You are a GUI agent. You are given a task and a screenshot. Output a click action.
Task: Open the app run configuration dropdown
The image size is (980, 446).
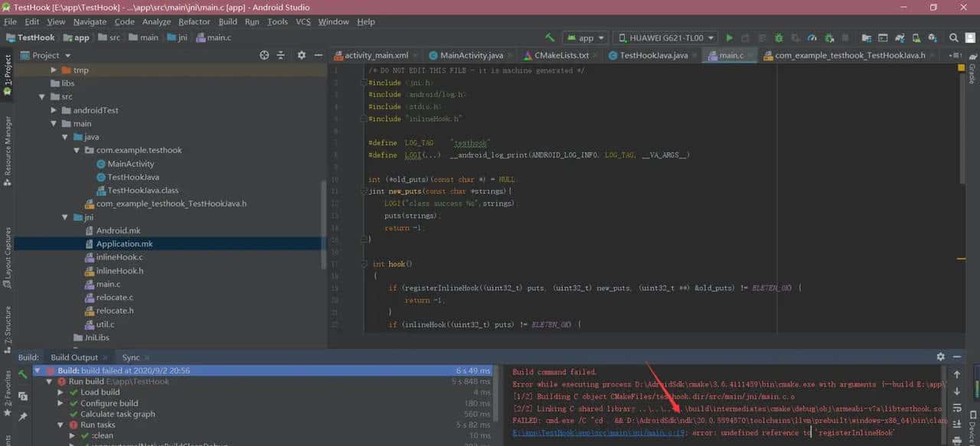586,37
